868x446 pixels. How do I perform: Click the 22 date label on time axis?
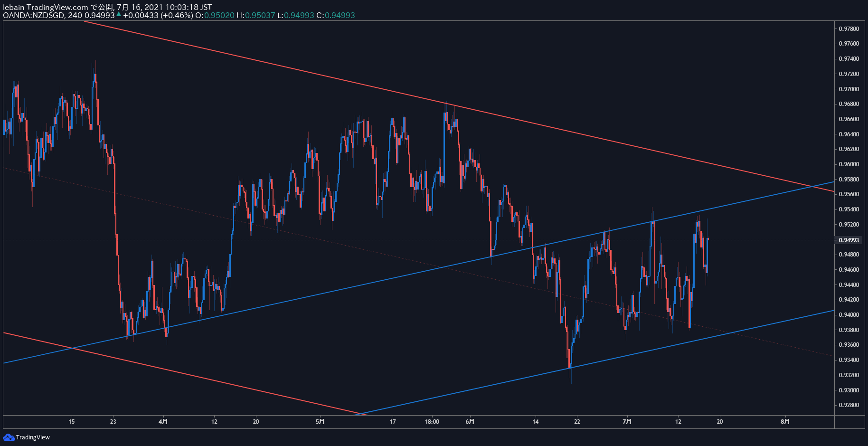577,422
